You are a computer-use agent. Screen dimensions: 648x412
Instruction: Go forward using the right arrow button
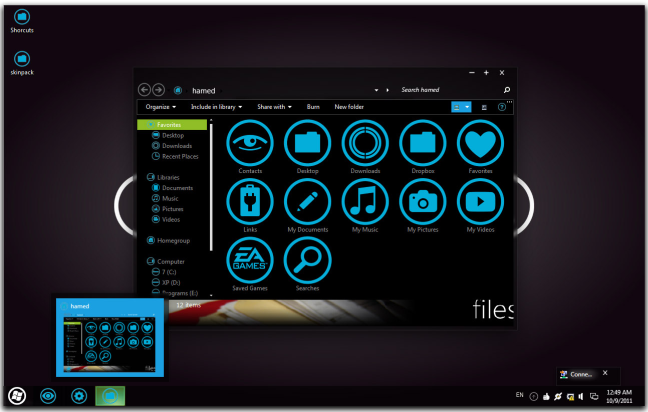click(x=158, y=90)
